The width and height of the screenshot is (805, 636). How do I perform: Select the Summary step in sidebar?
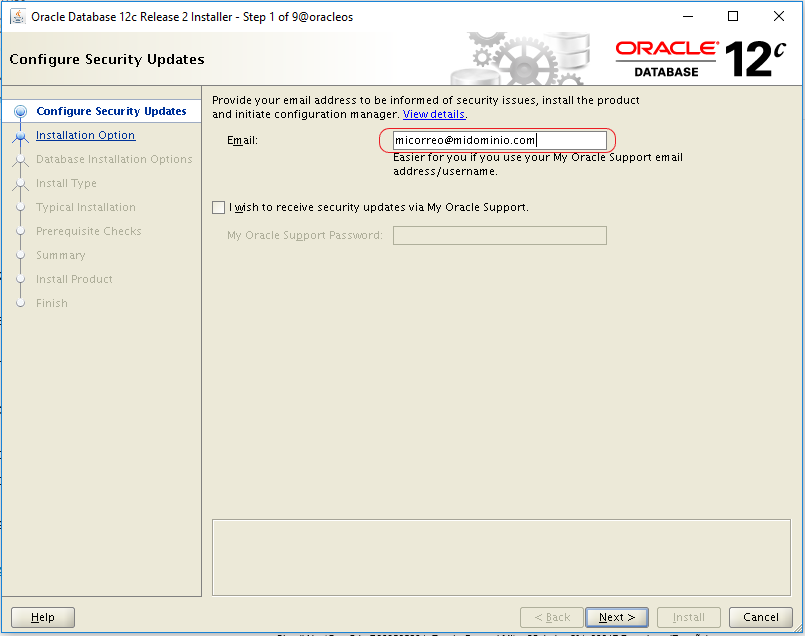click(61, 255)
